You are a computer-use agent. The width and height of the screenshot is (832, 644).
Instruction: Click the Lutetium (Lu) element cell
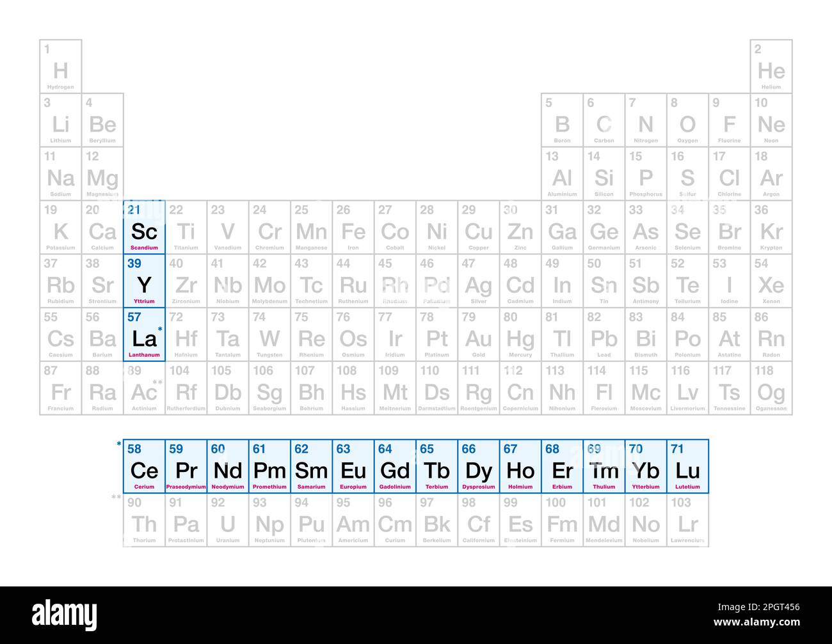[687, 466]
